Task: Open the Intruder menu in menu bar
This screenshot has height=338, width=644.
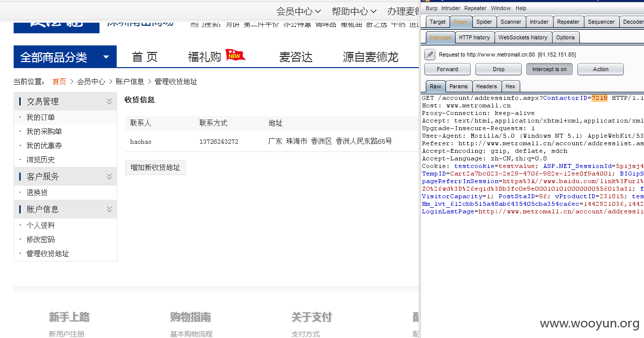Action: [451, 8]
